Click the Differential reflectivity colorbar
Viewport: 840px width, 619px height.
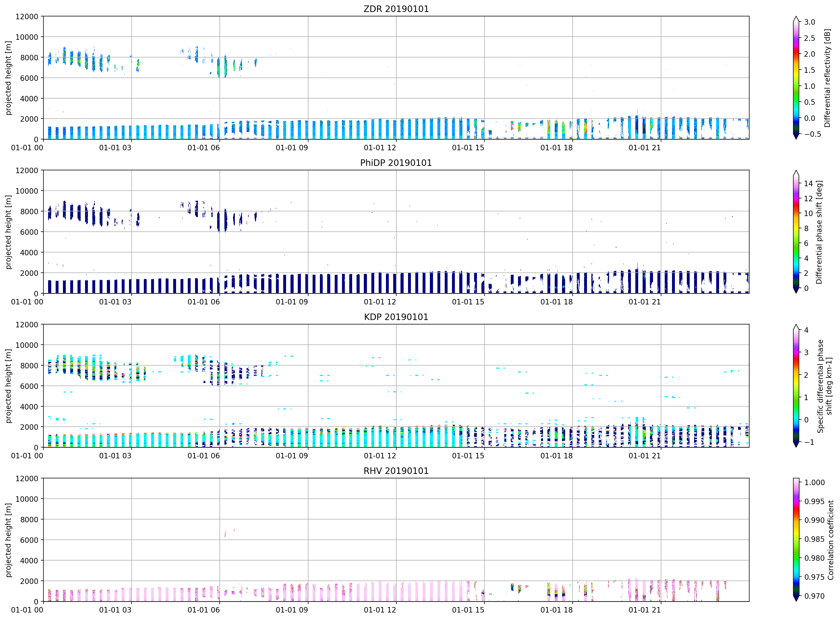coord(796,77)
